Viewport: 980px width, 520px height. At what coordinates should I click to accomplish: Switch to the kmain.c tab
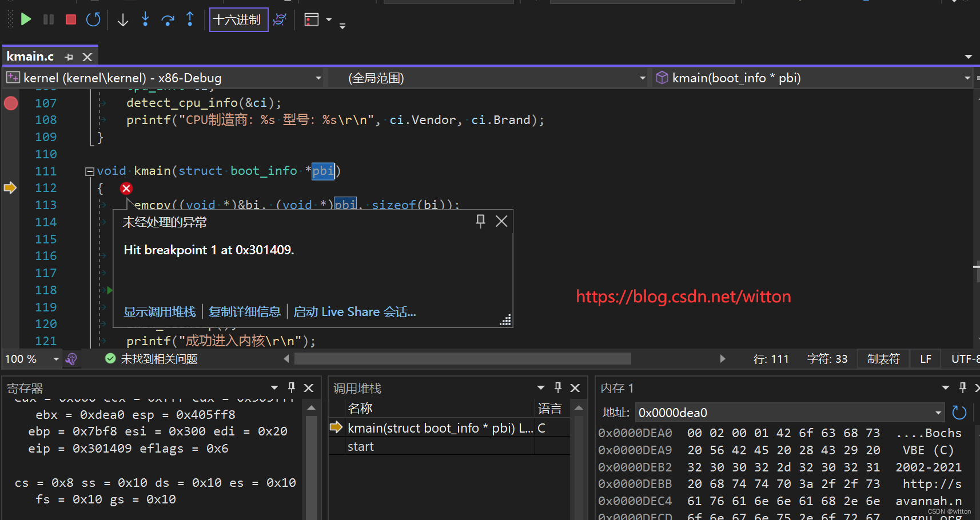(x=30, y=56)
